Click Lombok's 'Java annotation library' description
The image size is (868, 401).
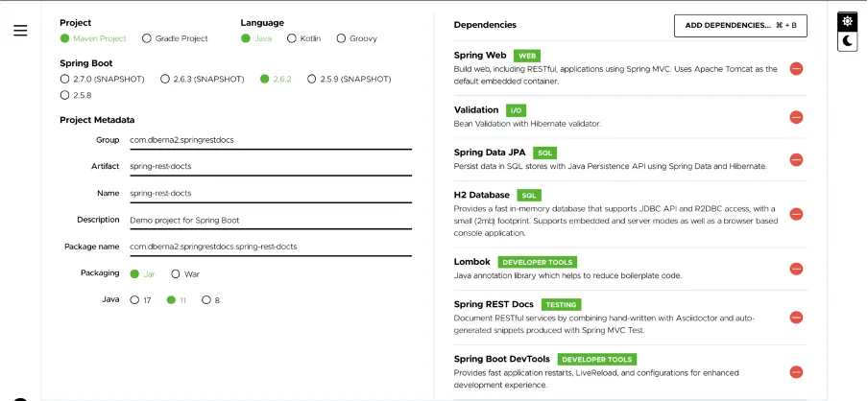click(x=568, y=275)
